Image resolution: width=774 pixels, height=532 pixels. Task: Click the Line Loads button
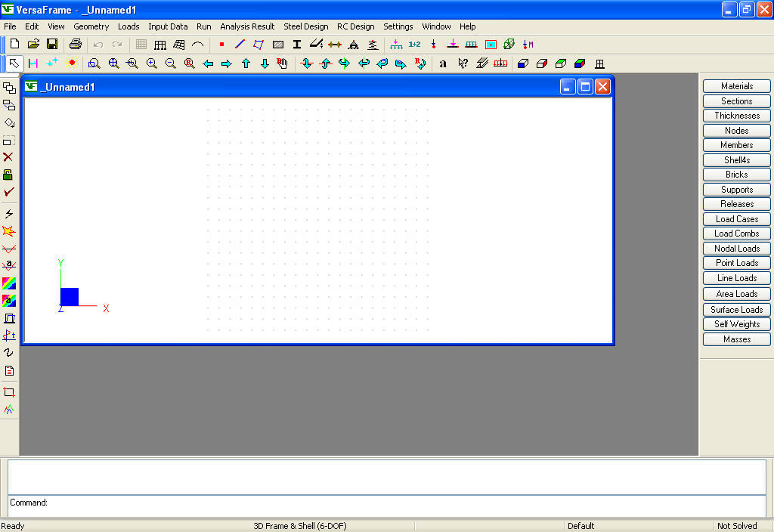[736, 278]
